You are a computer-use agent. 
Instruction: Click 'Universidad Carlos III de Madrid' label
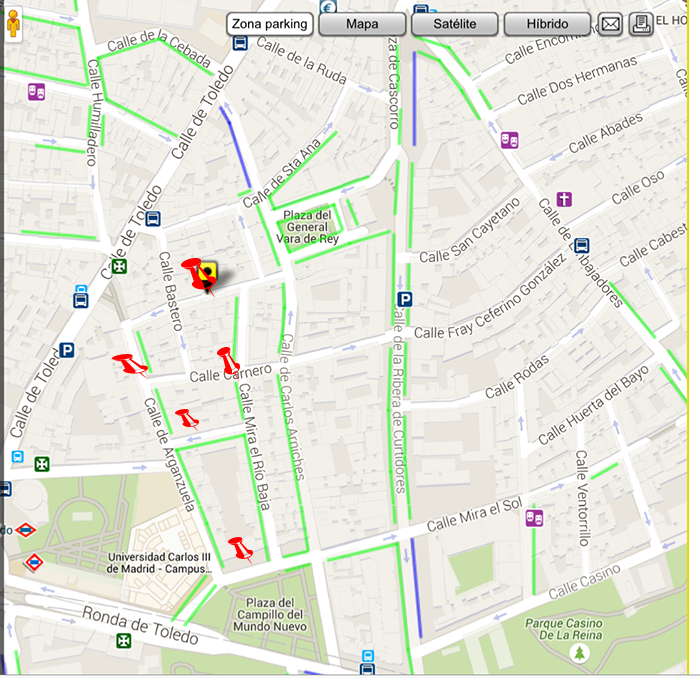tap(159, 563)
